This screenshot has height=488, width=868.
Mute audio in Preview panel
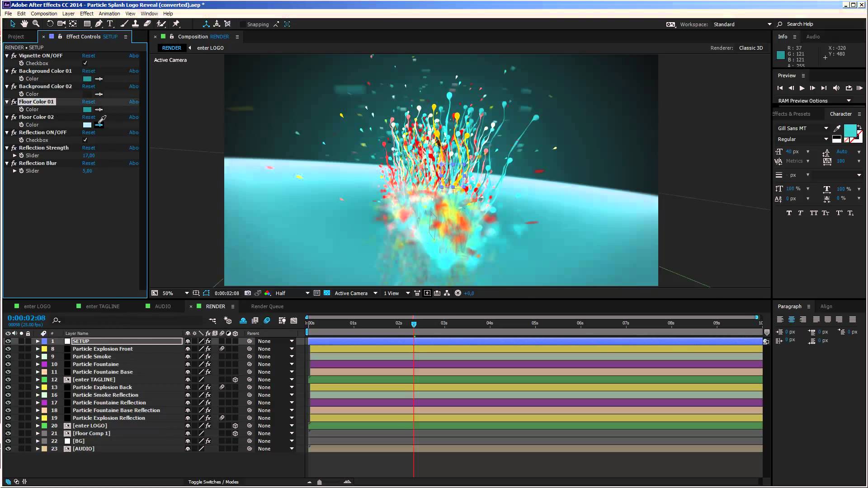pos(836,88)
